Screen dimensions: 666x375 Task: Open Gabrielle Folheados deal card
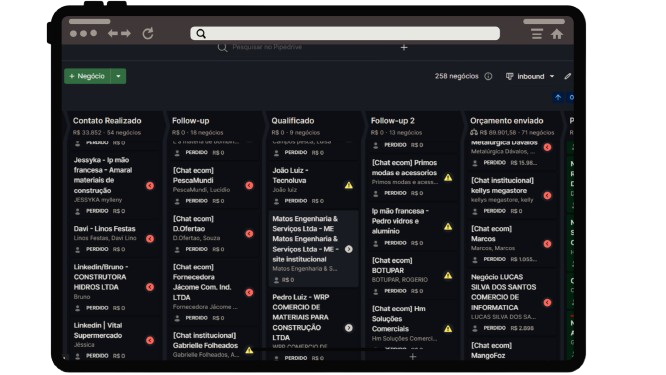pyautogui.click(x=213, y=345)
